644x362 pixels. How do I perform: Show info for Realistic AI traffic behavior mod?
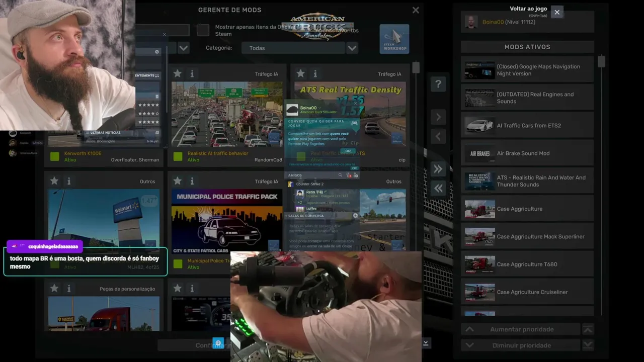pyautogui.click(x=192, y=74)
